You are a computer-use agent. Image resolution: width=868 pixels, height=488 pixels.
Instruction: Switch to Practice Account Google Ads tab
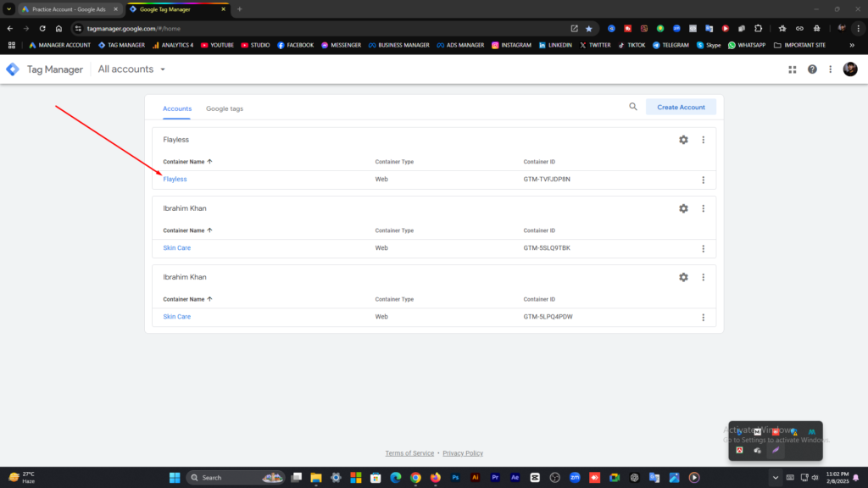pos(70,9)
